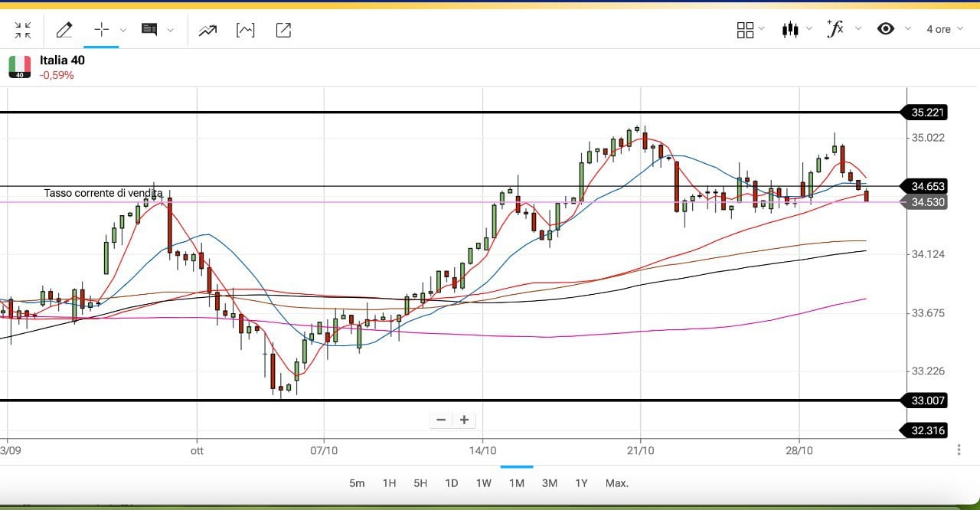Toggle visibility with the eye icon
Image resolution: width=980 pixels, height=510 pixels.
(886, 29)
